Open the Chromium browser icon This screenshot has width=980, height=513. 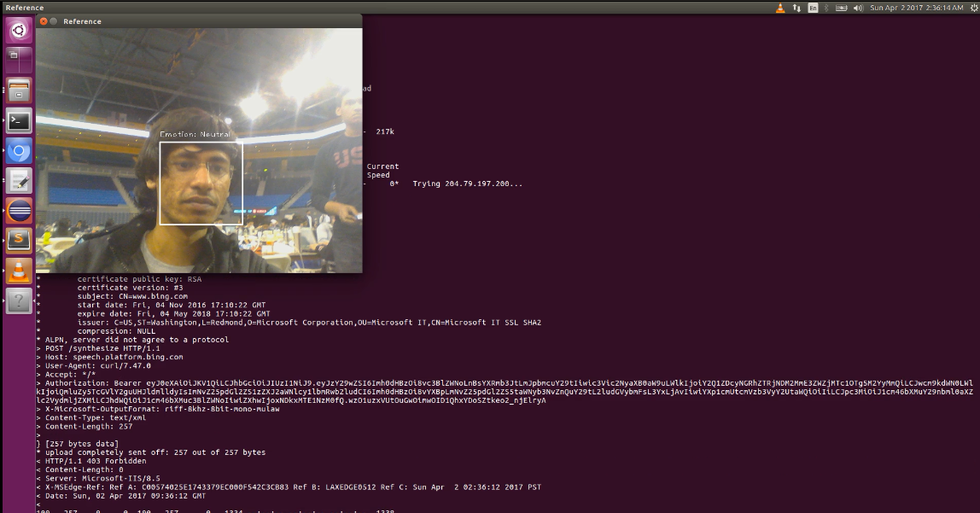tap(19, 150)
